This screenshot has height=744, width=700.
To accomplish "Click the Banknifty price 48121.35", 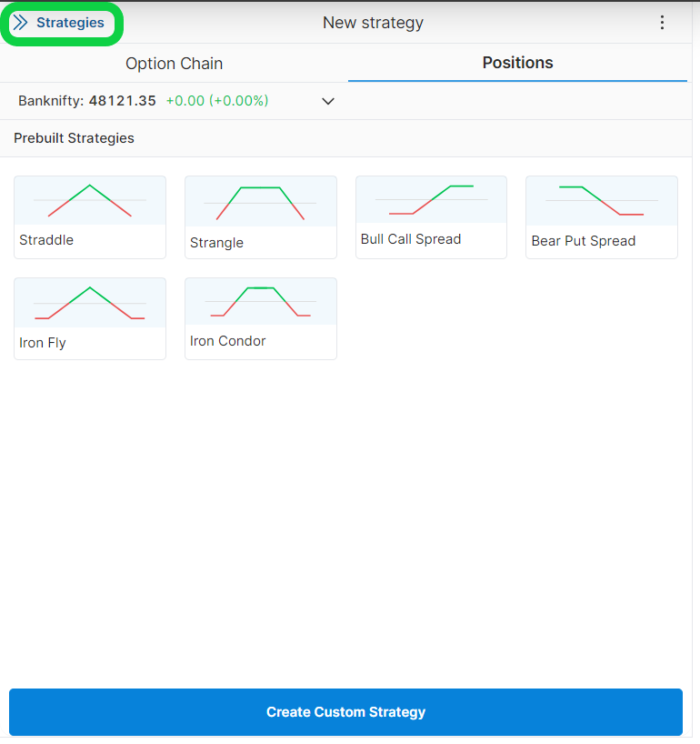I will tap(123, 101).
